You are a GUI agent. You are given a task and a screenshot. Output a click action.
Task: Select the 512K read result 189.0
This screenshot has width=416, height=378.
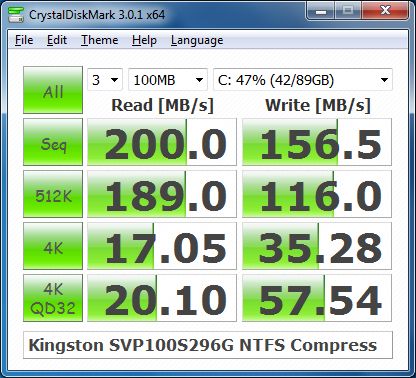pyautogui.click(x=162, y=194)
